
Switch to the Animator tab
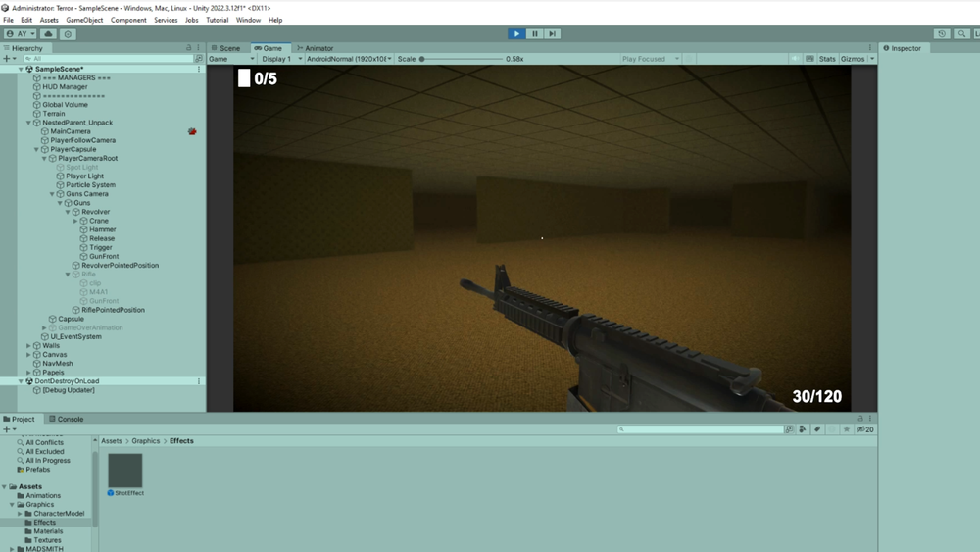pos(316,48)
